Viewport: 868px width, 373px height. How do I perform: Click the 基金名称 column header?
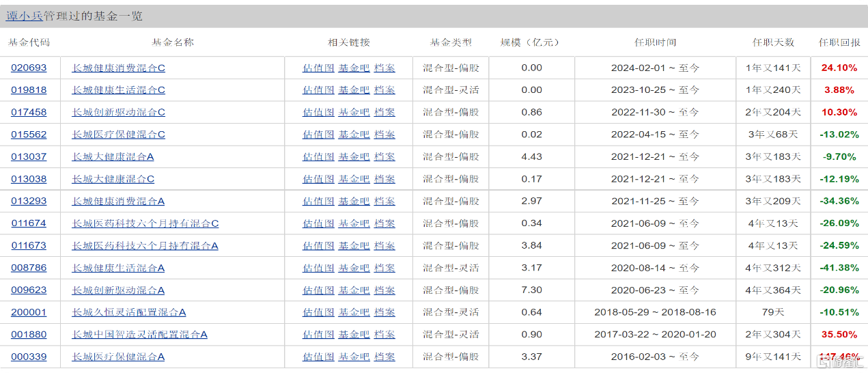(173, 42)
